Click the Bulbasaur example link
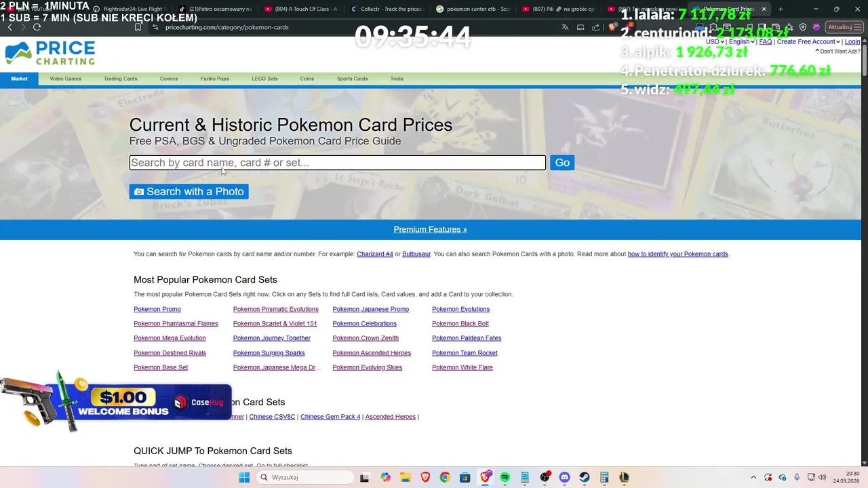The image size is (868, 488). tap(416, 254)
